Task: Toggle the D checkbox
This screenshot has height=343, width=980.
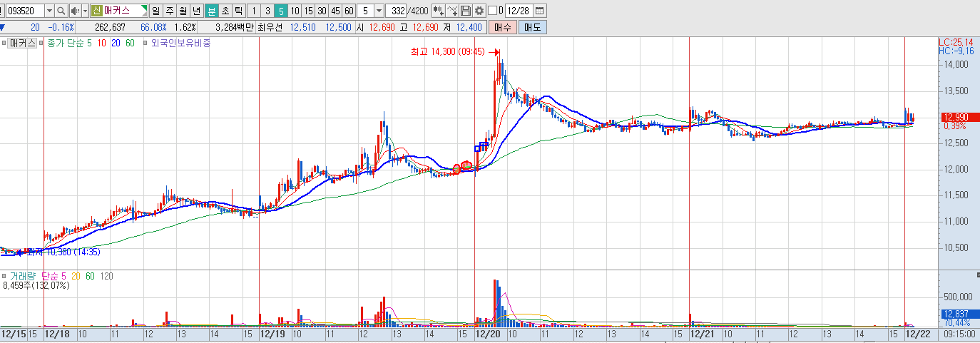Action: [x=492, y=11]
